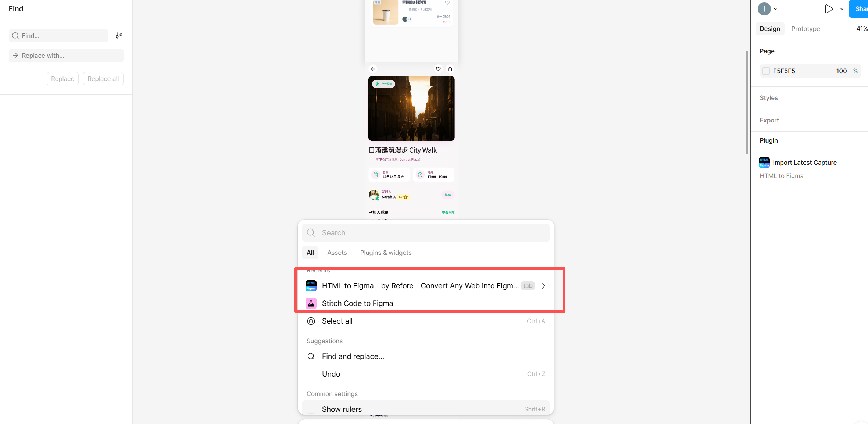
Task: Switch to Plugins & widgets tab
Action: [386, 253]
